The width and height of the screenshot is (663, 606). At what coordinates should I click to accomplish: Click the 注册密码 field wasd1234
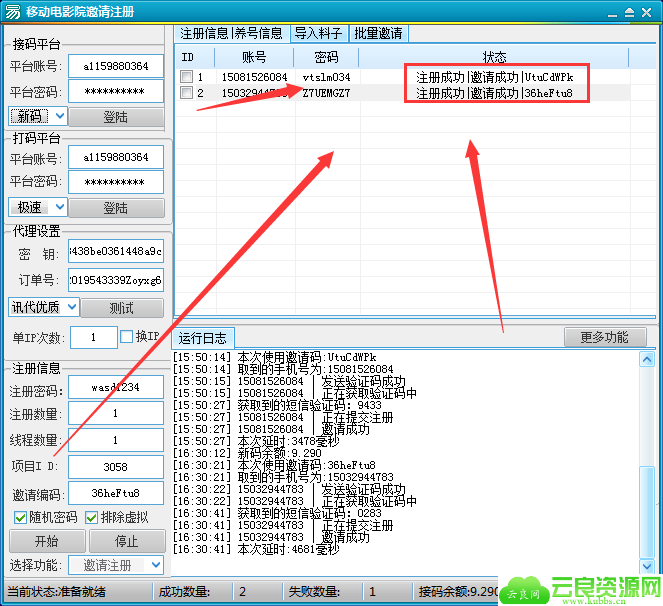[x=116, y=387]
